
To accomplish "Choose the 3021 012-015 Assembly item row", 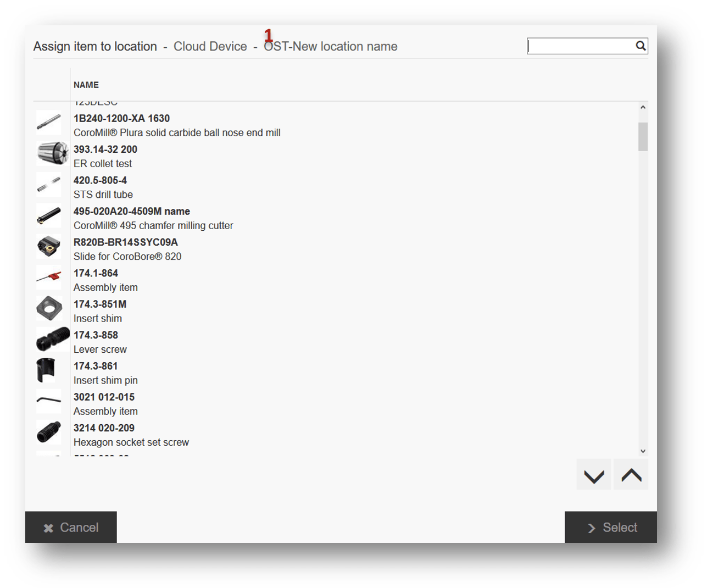I will tap(105, 404).
